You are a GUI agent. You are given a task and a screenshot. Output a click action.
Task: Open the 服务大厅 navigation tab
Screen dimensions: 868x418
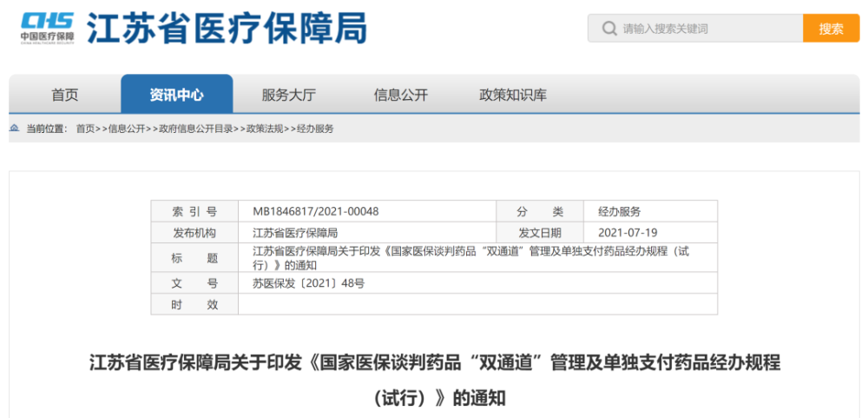(x=288, y=95)
